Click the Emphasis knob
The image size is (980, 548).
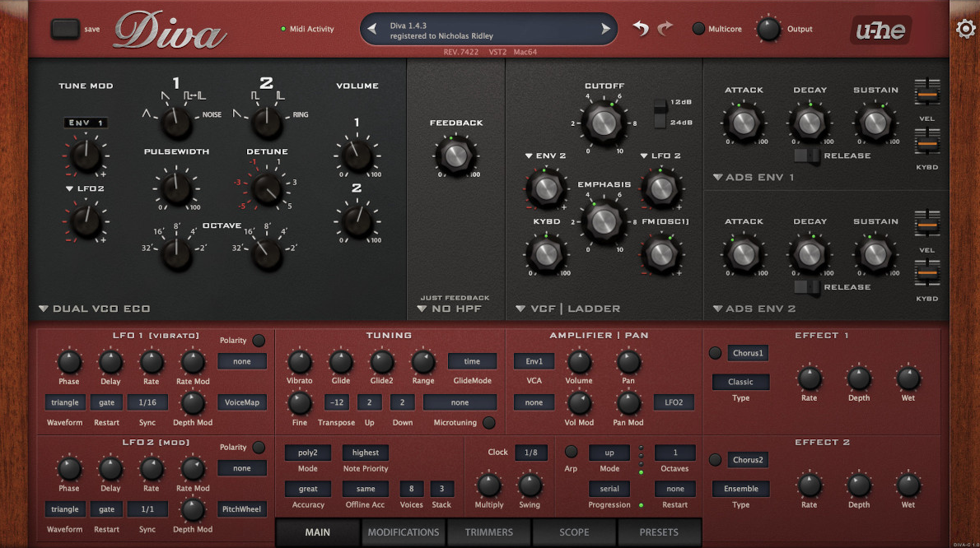point(604,221)
